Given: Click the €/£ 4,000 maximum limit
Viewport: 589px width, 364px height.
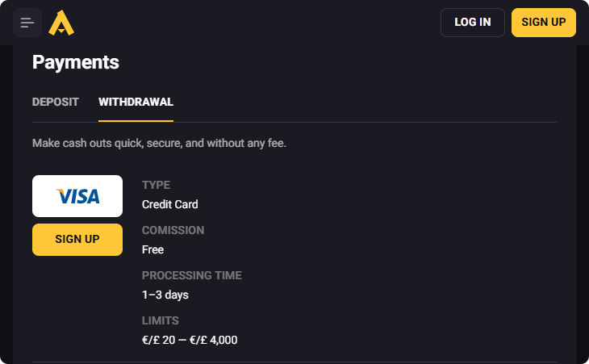Looking at the screenshot, I should [x=213, y=340].
